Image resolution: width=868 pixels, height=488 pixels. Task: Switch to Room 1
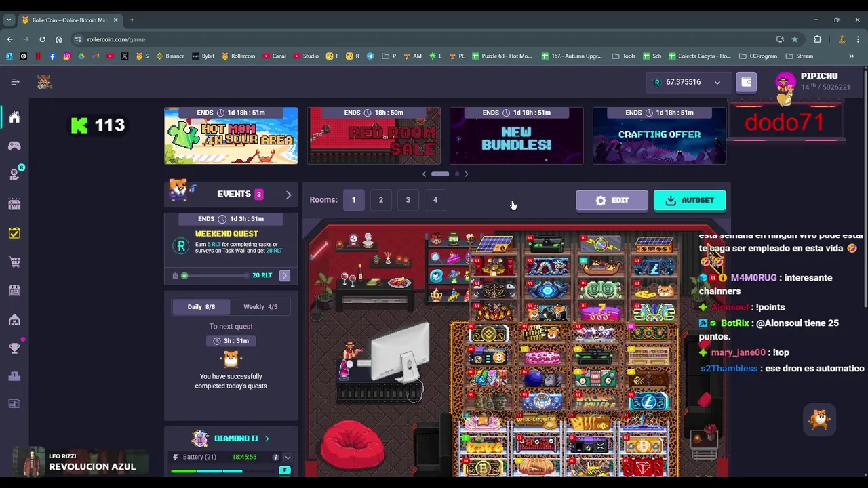(353, 200)
